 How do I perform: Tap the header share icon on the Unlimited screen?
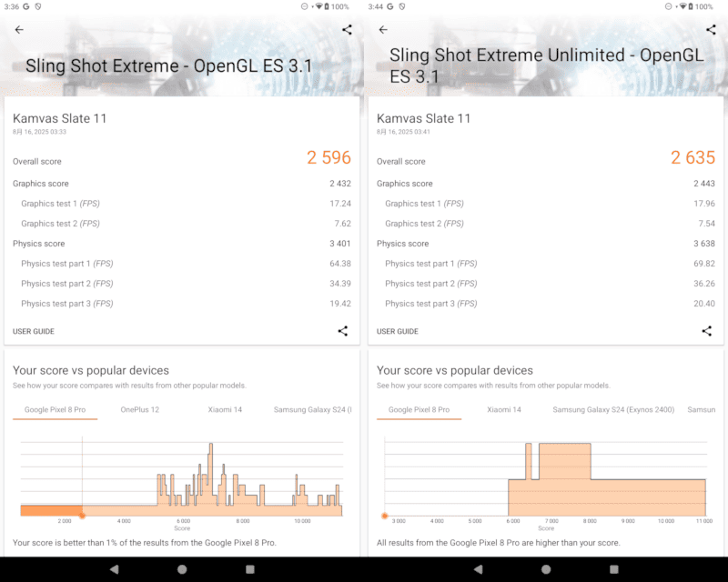[711, 30]
